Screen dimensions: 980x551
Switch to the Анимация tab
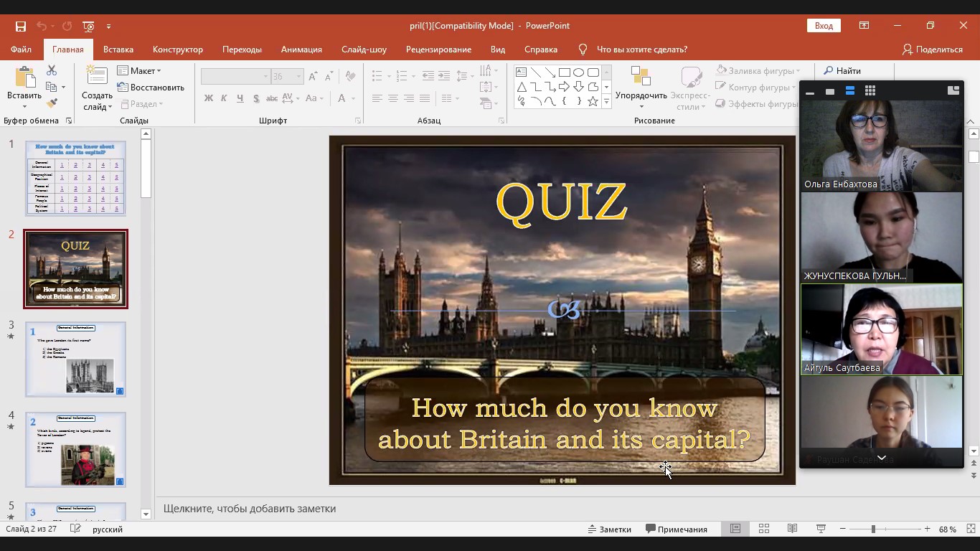301,50
